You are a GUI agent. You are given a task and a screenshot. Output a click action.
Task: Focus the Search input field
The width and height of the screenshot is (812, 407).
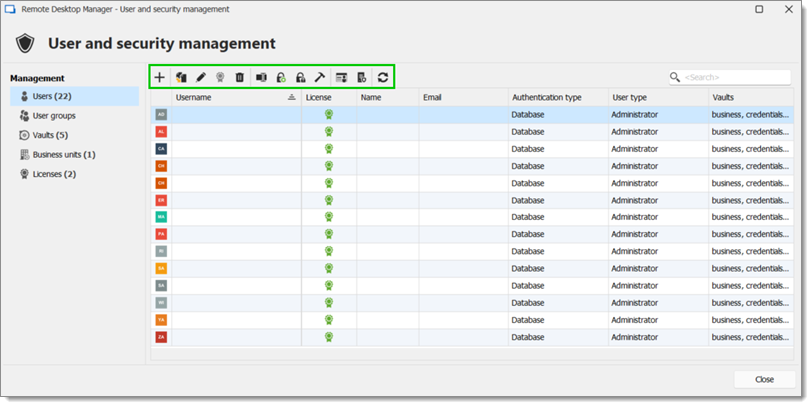pyautogui.click(x=730, y=77)
